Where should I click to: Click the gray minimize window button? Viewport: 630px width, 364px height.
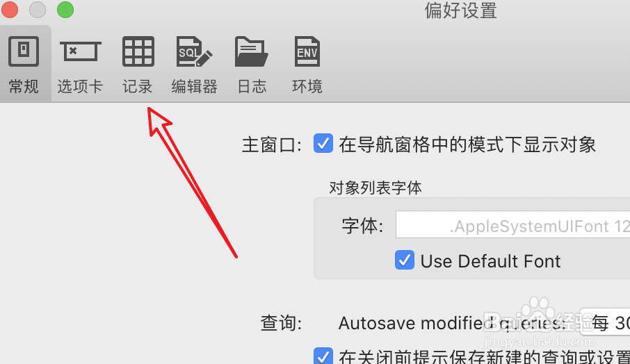[x=38, y=10]
